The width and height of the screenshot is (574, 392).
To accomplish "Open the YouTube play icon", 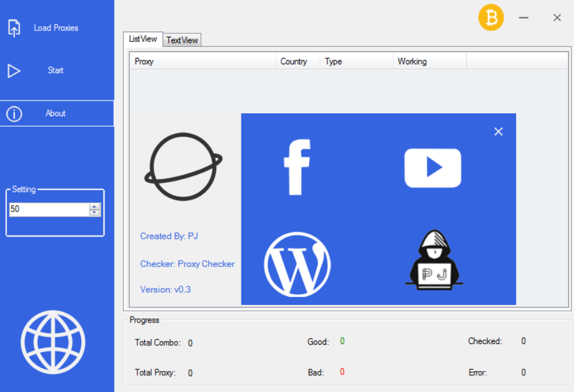I will click(x=433, y=168).
